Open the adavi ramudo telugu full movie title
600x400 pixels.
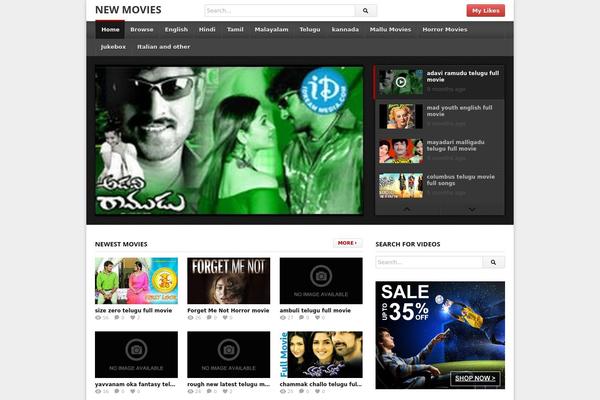(463, 77)
